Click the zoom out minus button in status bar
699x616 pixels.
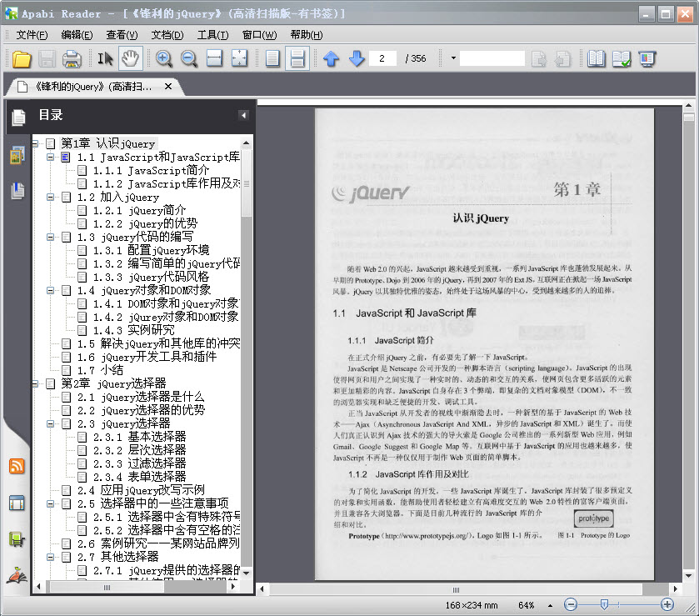pos(570,605)
